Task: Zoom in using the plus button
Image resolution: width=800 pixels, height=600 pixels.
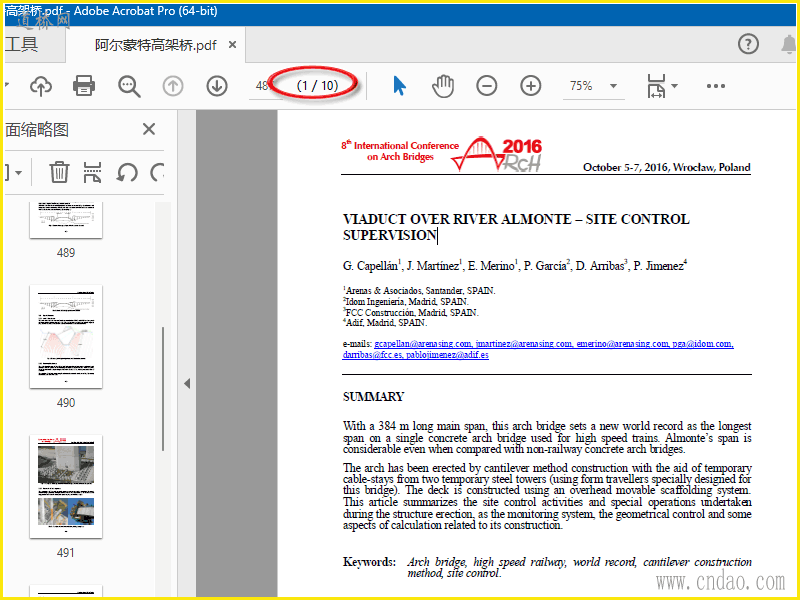Action: click(x=531, y=86)
